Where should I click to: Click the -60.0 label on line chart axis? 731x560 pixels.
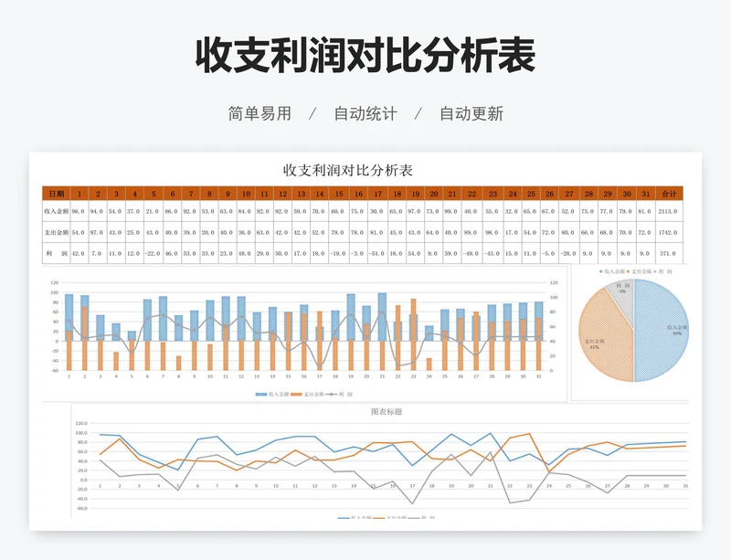pos(81,508)
